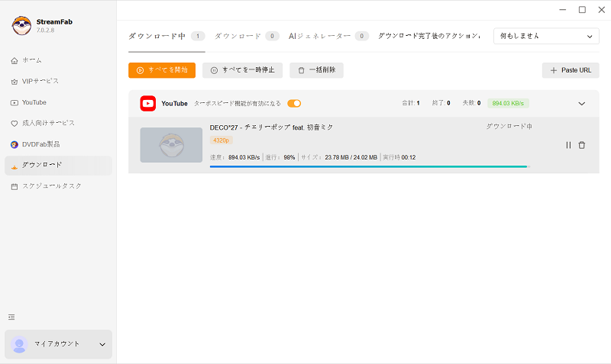The width and height of the screenshot is (611, 364).
Task: Switch to the ダウンロード中 tab
Action: pos(166,36)
